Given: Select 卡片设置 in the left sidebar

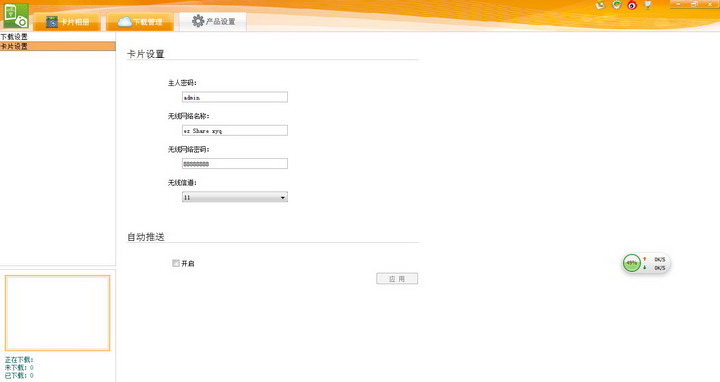Looking at the screenshot, I should 57,46.
